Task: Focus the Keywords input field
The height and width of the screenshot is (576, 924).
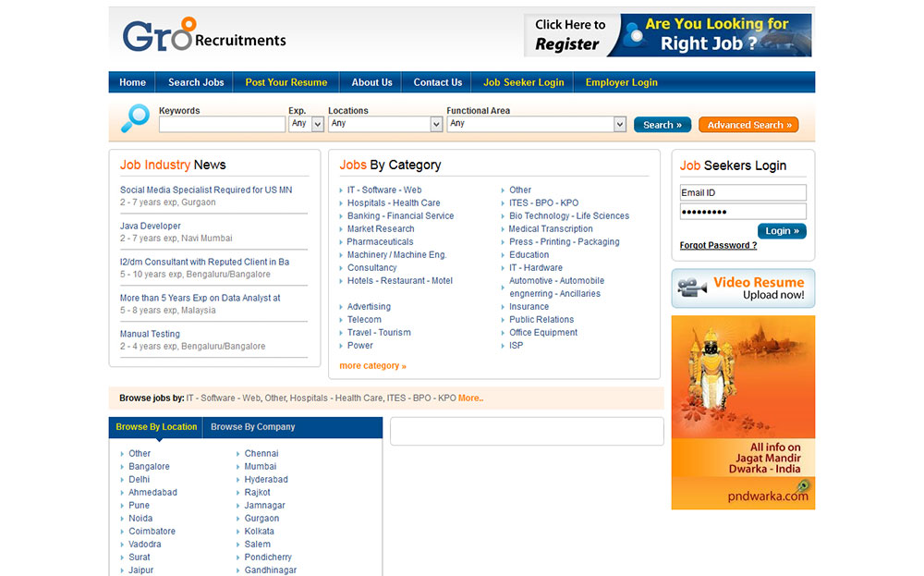Action: (222, 124)
